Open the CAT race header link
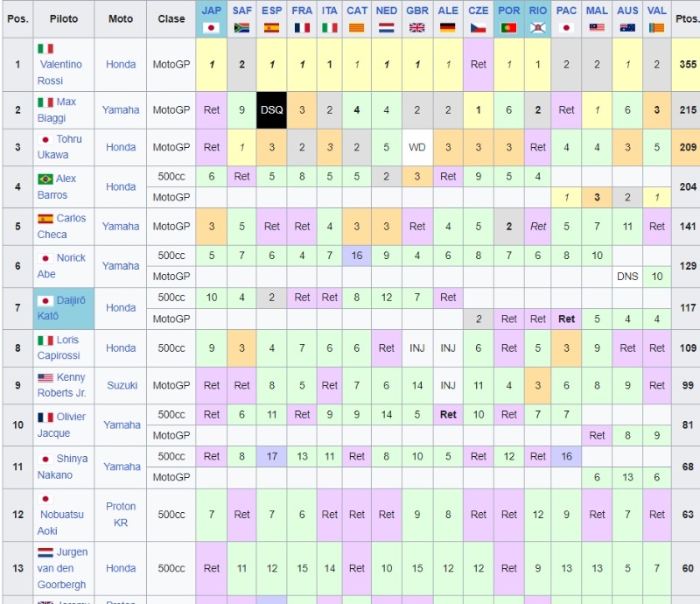Viewport: 700px width, 604px height. 357,11
